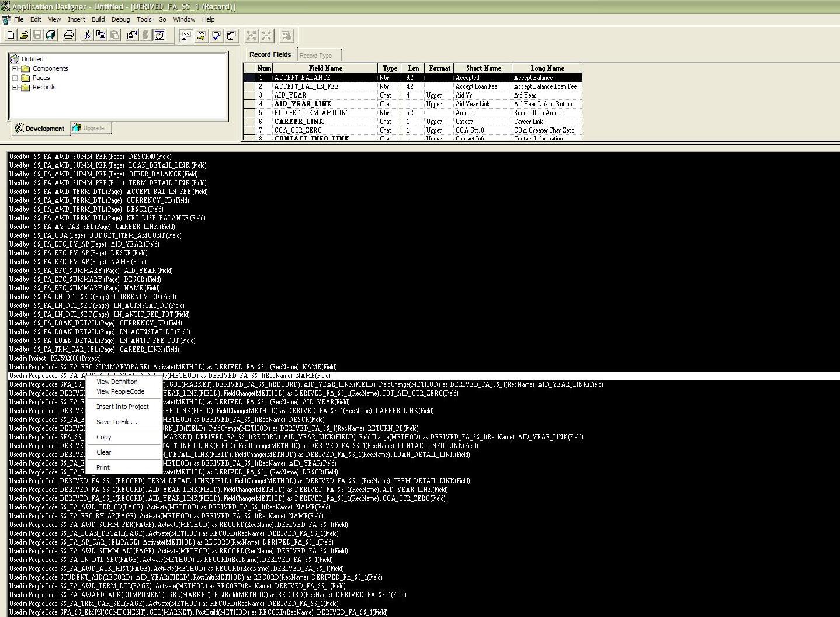The width and height of the screenshot is (840, 617).
Task: Open definition Properties from the toolbar
Action: 132,35
